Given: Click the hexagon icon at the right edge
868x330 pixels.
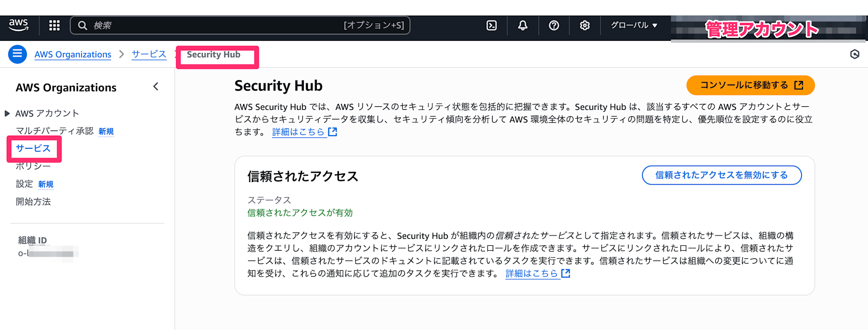Looking at the screenshot, I should point(855,54).
